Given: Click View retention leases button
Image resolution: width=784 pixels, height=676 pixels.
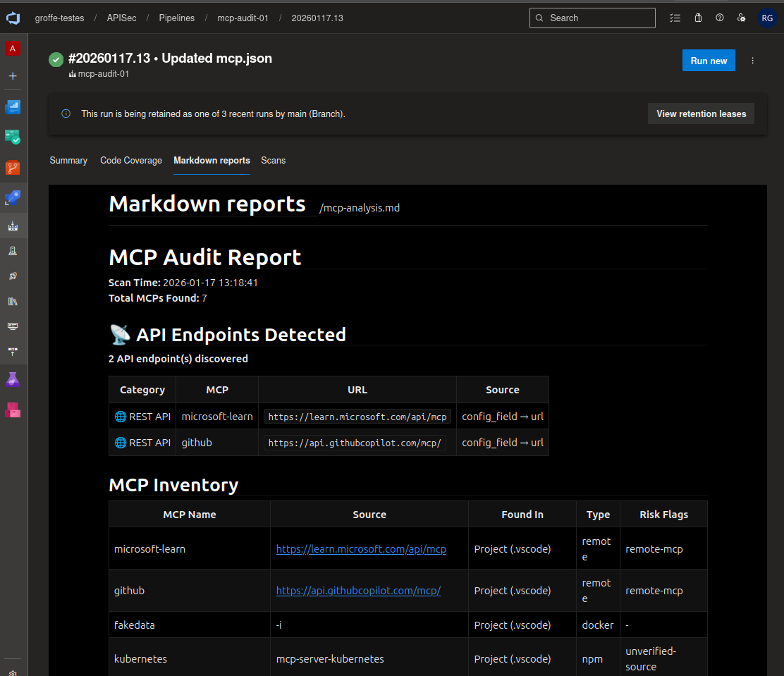Looking at the screenshot, I should tap(701, 114).
